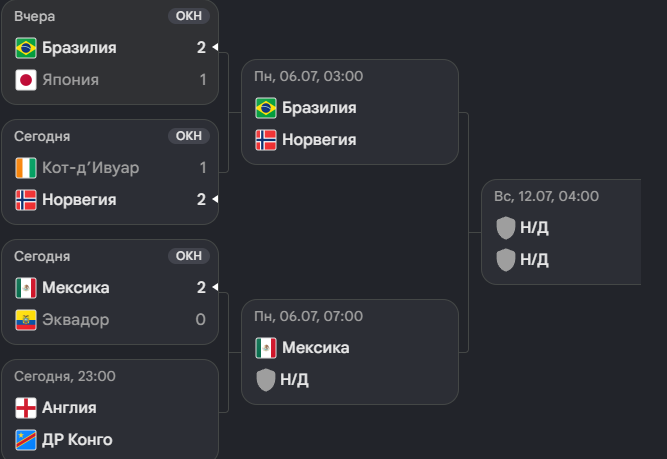
Task: Open the Вс, 12.07, 04:00 match card
Action: click(x=561, y=232)
